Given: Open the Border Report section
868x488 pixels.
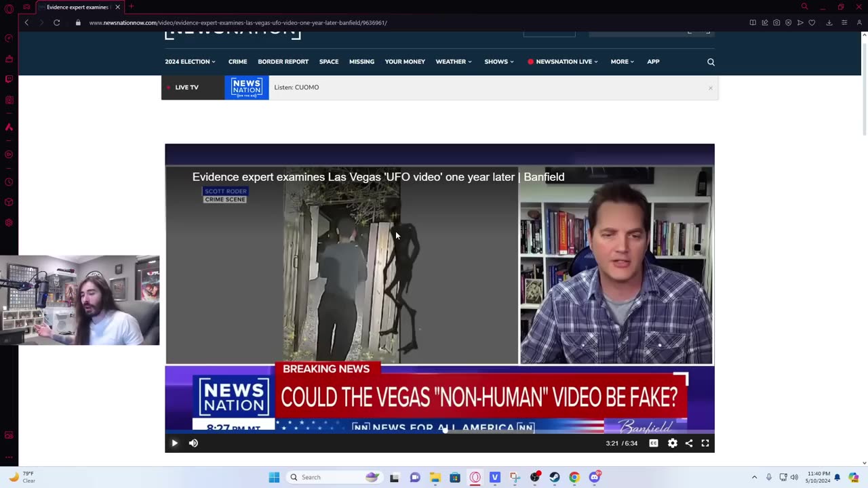Looking at the screenshot, I should 283,62.
